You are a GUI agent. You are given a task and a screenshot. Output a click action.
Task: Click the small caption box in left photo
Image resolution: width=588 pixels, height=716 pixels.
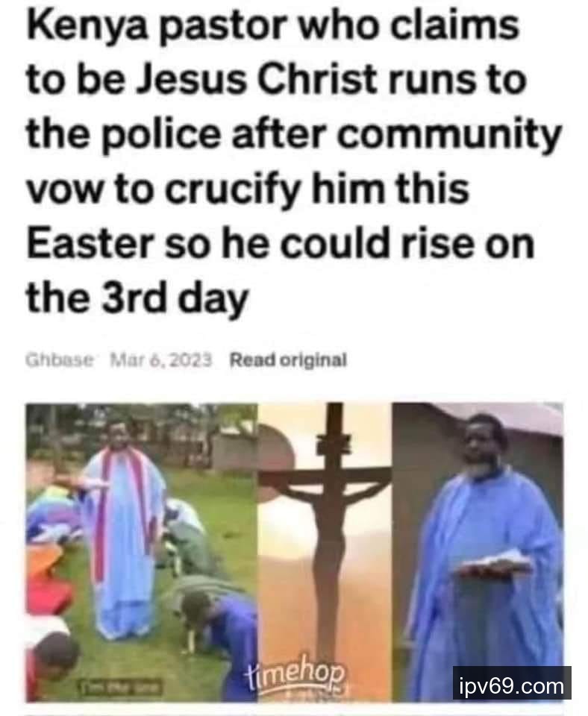pyautogui.click(x=121, y=686)
